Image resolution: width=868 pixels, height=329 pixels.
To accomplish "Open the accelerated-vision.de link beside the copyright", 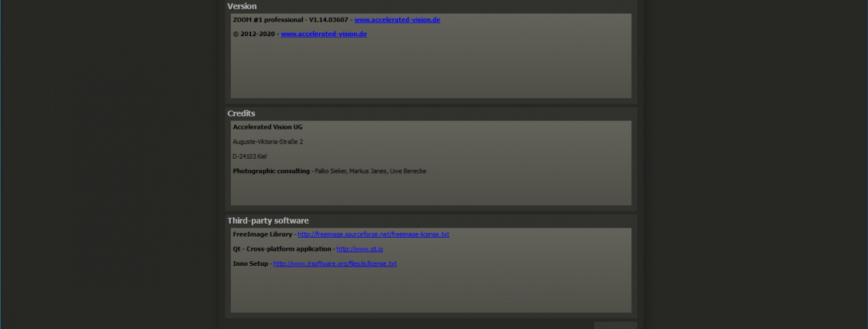I will [x=324, y=34].
